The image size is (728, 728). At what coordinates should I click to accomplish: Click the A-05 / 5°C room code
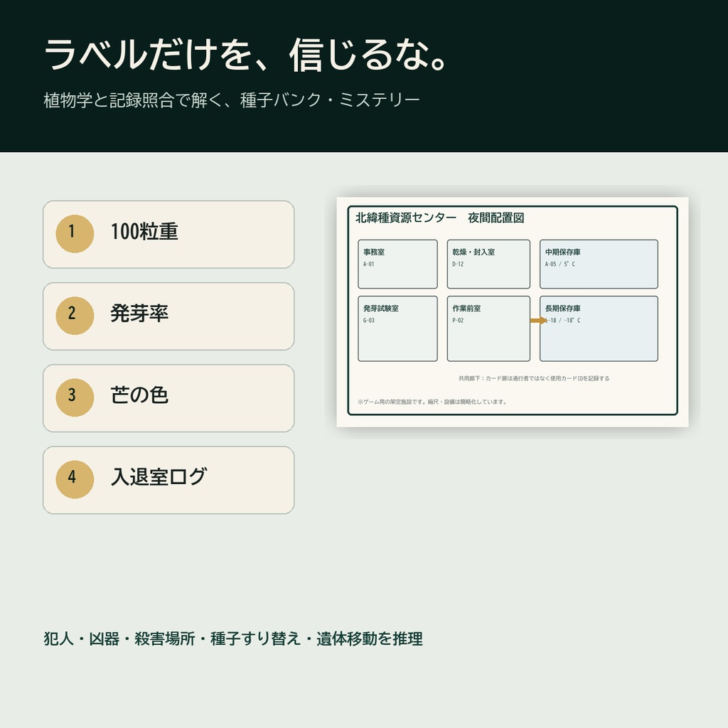tap(560, 264)
